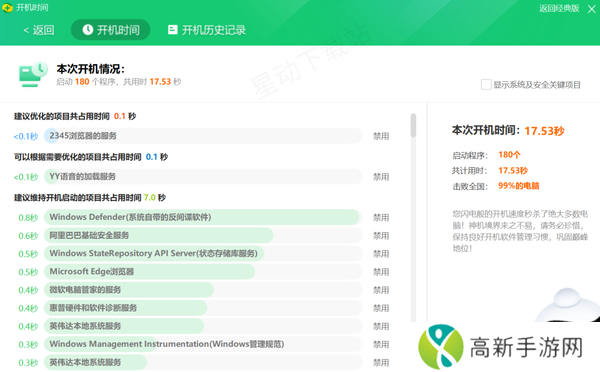Viewport: 600px width, 372px height.
Task: Disable 阿里巴巴基础安全服务 item
Action: coord(381,236)
